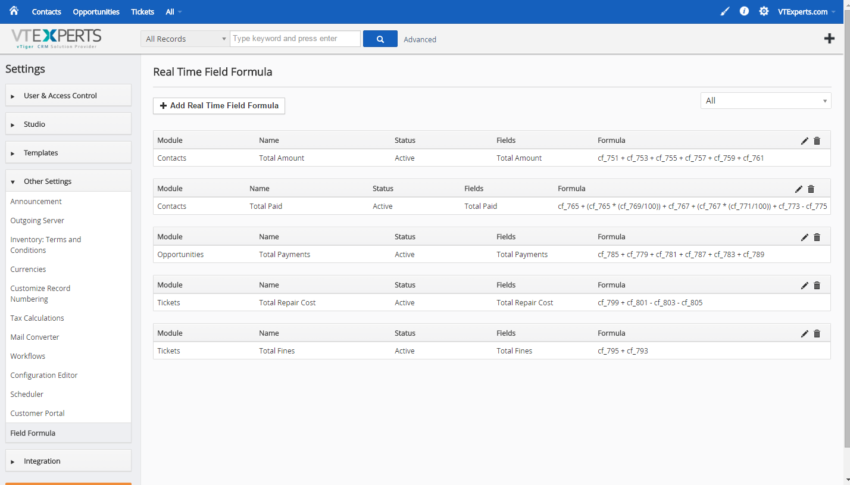Image resolution: width=850 pixels, height=485 pixels.
Task: Expand the Templates section
Action: click(x=68, y=153)
